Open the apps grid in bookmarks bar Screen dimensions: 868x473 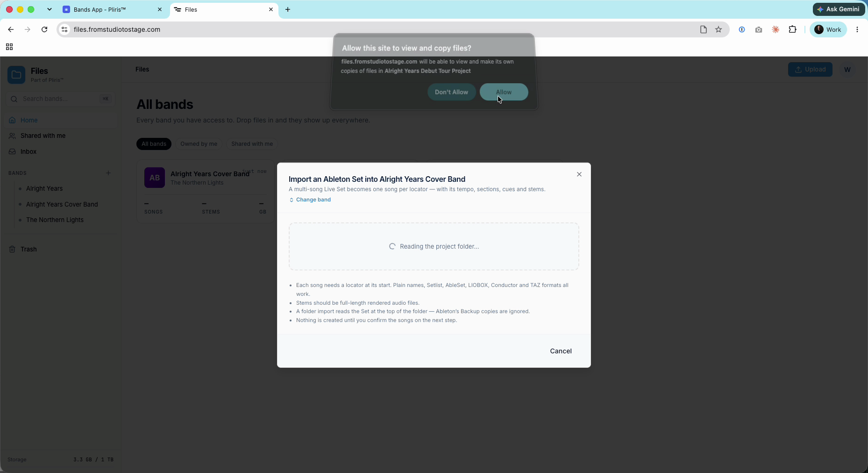(9, 47)
